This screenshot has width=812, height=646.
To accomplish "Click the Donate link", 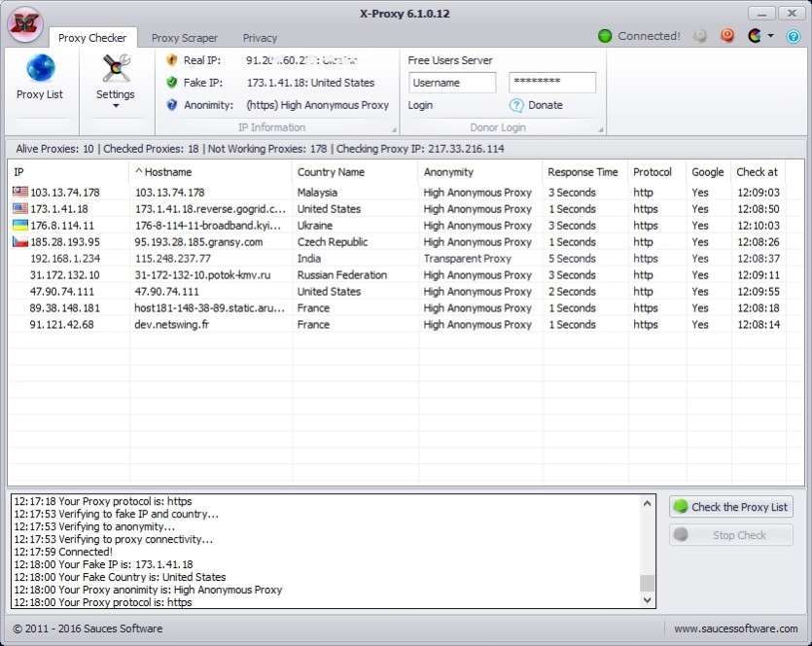I will coord(546,105).
